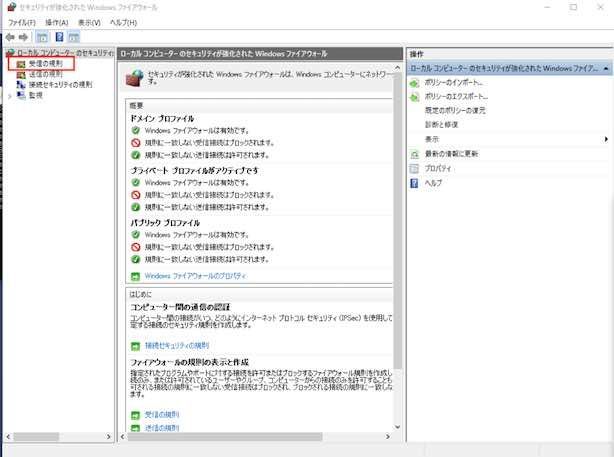Open ファイル(F) menu
The height and width of the screenshot is (457, 614).
coord(22,23)
